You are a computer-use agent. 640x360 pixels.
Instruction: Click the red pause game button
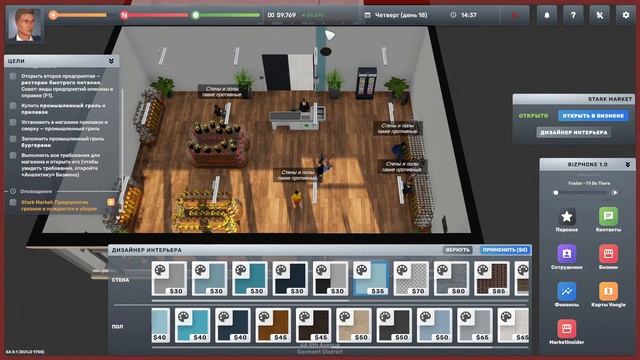[x=515, y=15]
